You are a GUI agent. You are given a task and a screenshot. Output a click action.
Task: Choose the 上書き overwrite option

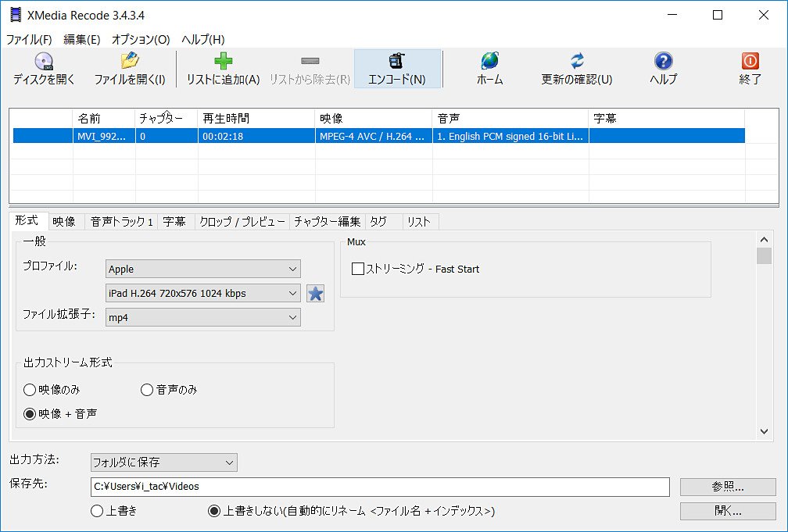click(x=97, y=511)
